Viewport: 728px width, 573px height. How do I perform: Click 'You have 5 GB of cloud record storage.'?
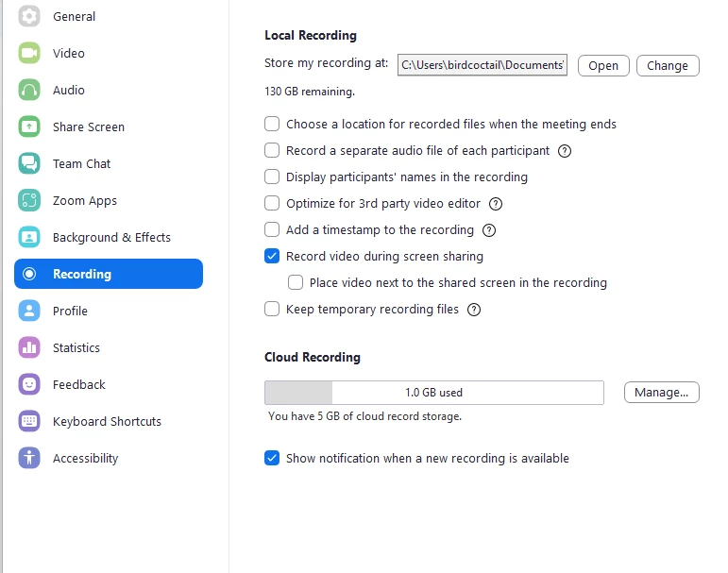364,416
